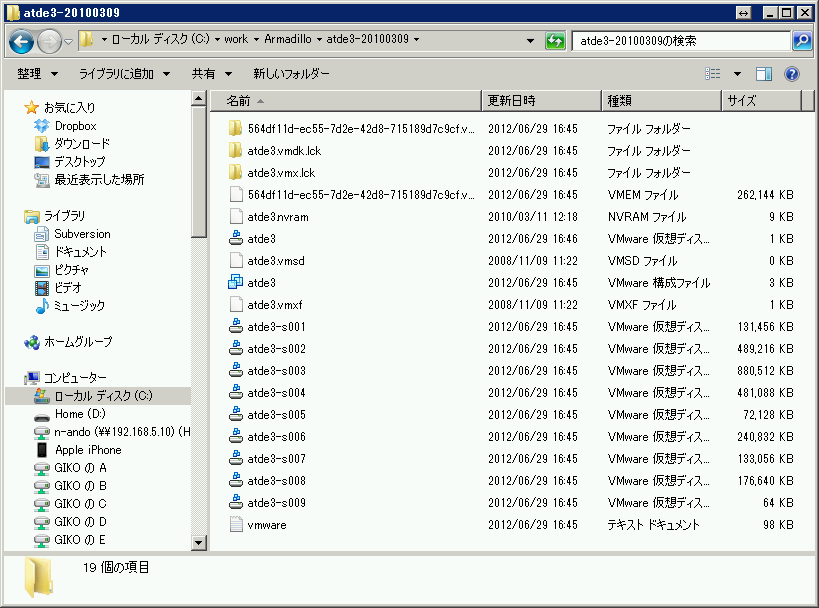Screen dimensions: 819x608
Task: Open the address bar history dropdown arrow
Action: 530,41
